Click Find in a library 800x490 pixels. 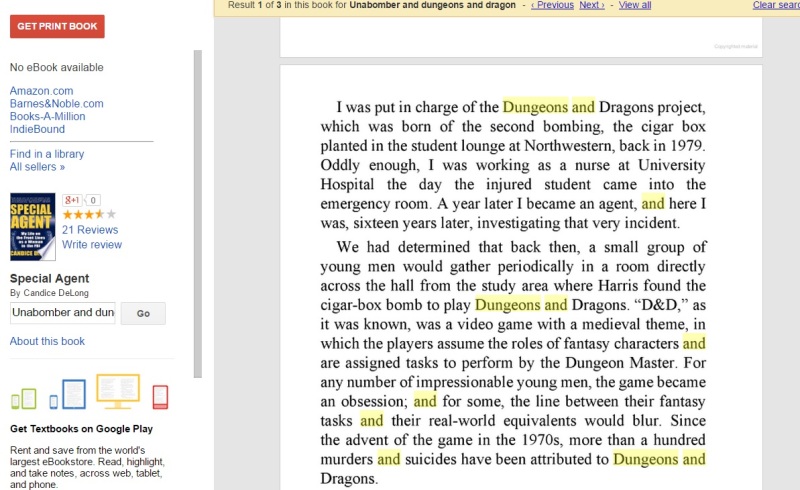(47, 154)
